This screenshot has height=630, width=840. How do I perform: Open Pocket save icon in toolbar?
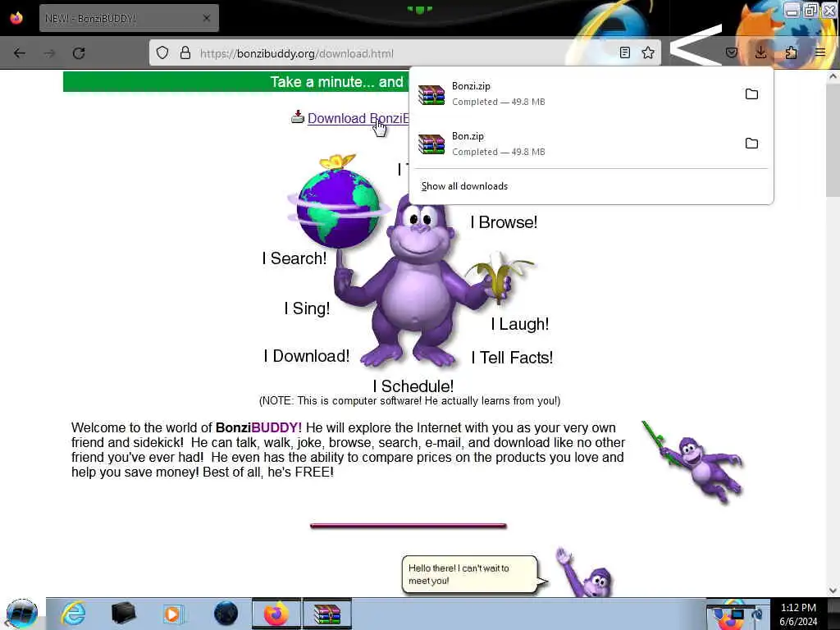(731, 52)
